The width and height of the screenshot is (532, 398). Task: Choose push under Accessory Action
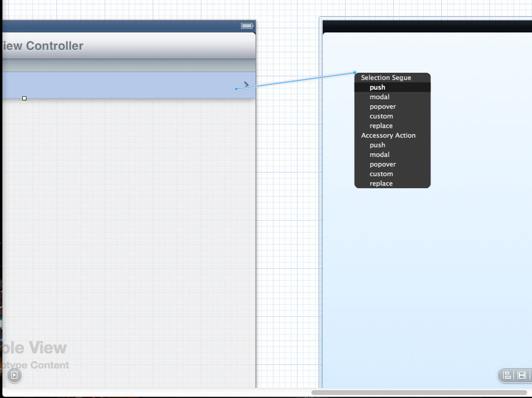pos(378,145)
